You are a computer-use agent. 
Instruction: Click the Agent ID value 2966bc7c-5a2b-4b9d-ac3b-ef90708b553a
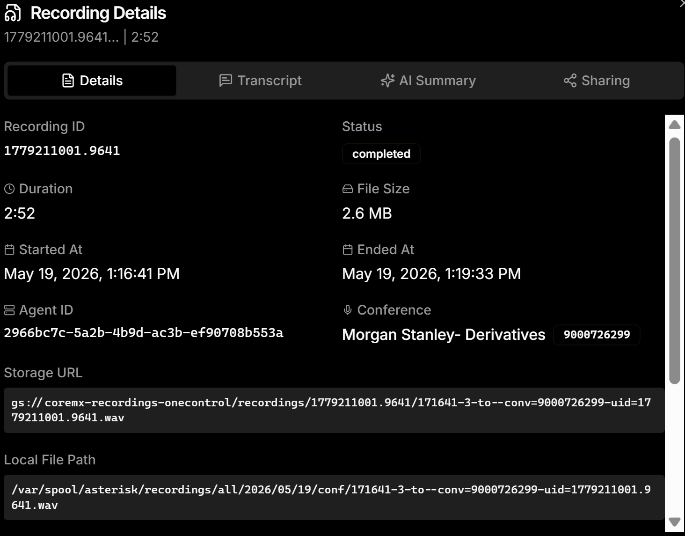coord(144,333)
